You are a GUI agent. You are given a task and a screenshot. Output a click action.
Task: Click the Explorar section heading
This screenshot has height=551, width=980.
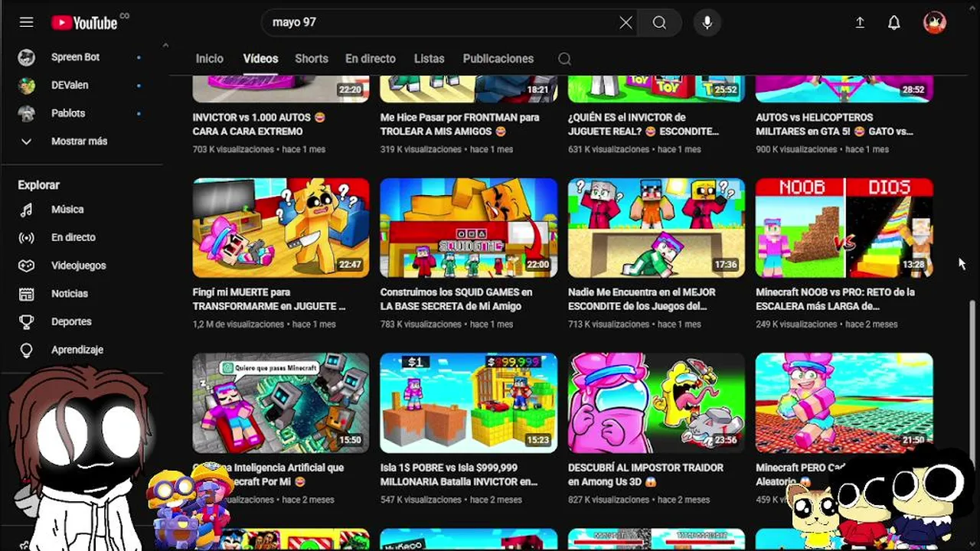pos(38,185)
